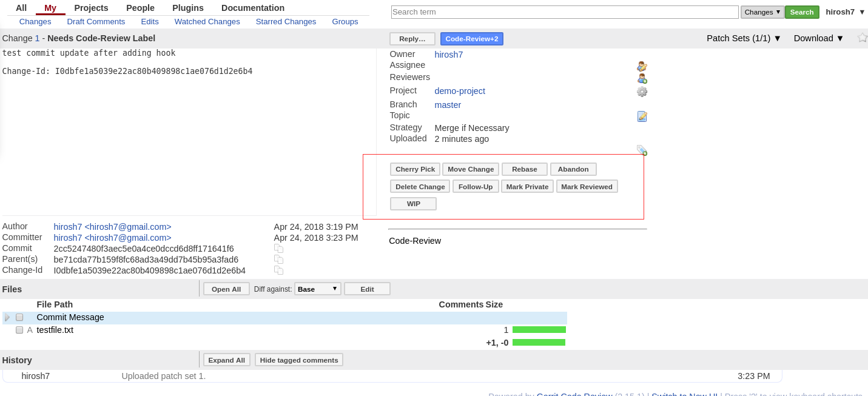Click the add reviewer icon

click(642, 78)
